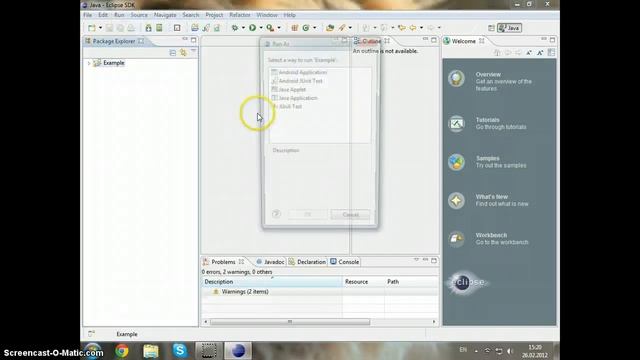Image resolution: width=640 pixels, height=360 pixels.
Task: Click the Problems horizontal scrollbar thumb
Action: pyautogui.click(x=290, y=322)
